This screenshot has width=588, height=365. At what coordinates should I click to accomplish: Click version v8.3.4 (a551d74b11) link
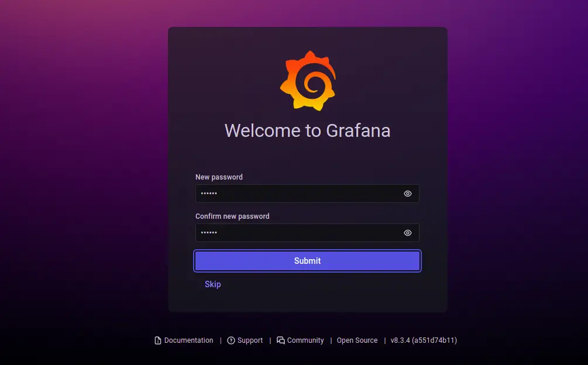click(424, 340)
